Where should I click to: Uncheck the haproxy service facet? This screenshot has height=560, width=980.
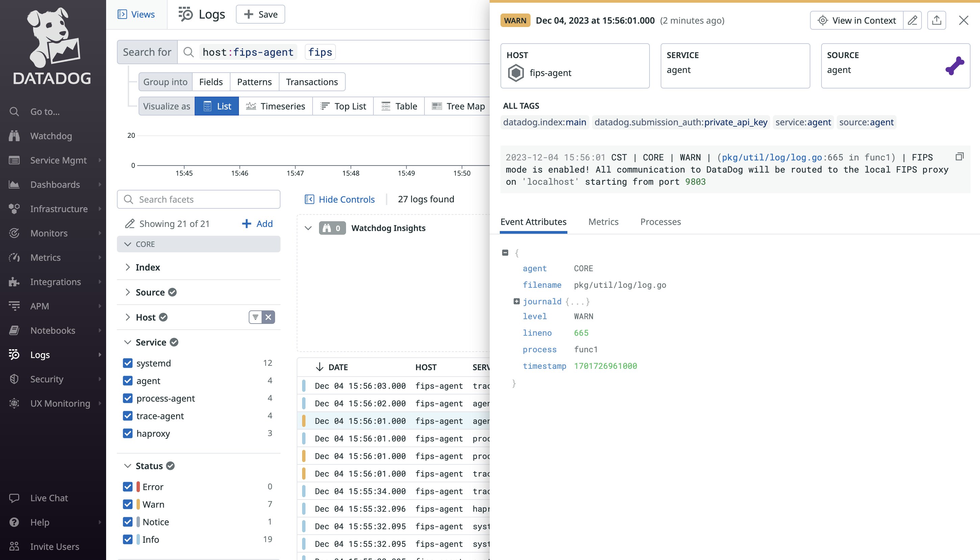tap(128, 433)
